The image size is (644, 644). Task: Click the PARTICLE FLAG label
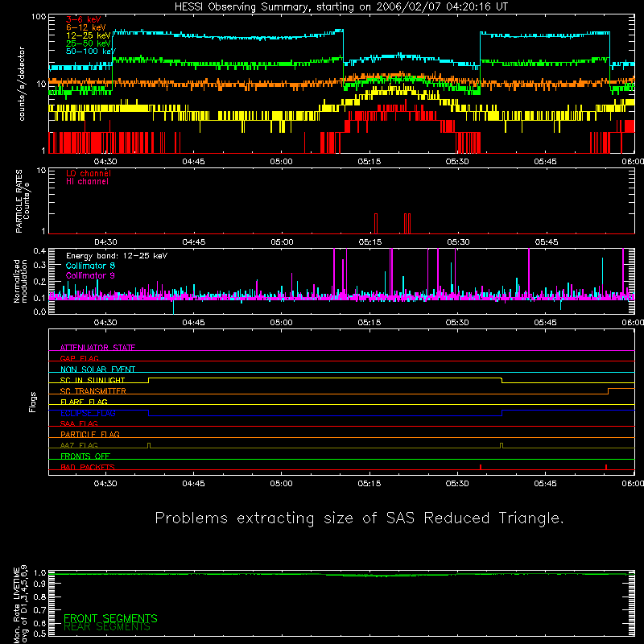coord(90,434)
